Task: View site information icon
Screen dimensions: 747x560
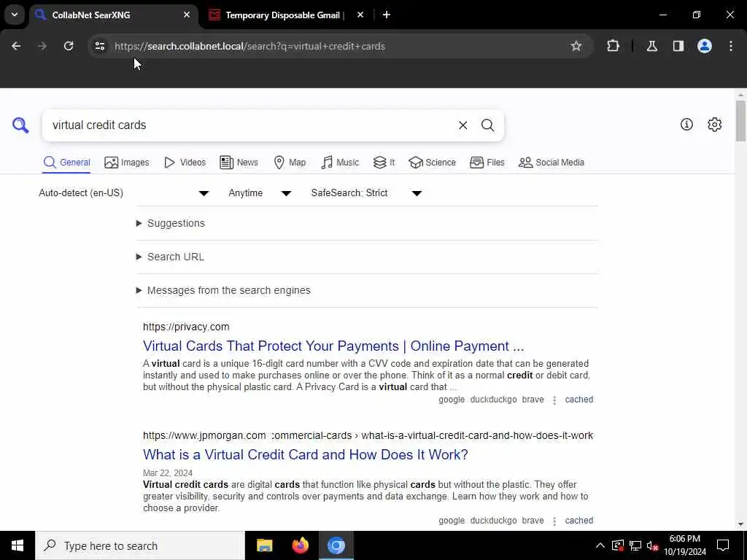Action: coord(99,46)
